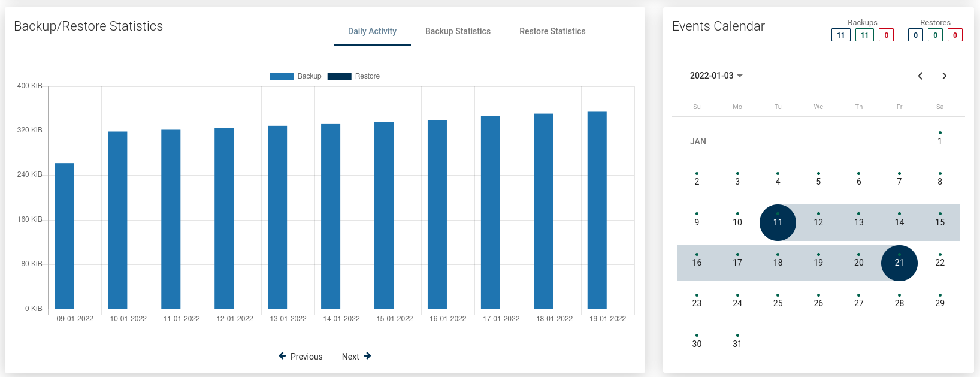Switch to the Restore Statistics tab
This screenshot has width=980, height=377.
[552, 31]
